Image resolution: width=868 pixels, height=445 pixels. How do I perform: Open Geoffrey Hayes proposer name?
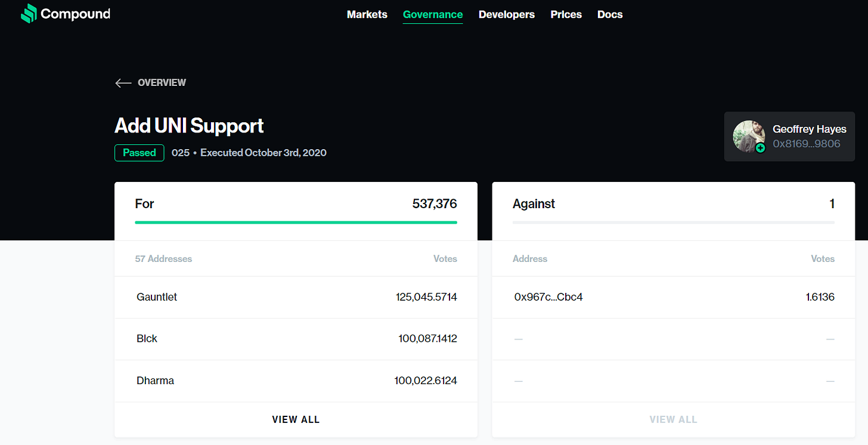(x=810, y=129)
